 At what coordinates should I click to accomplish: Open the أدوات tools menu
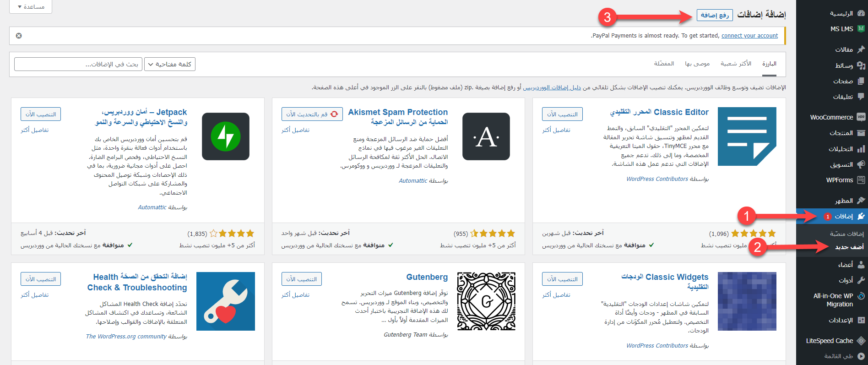pyautogui.click(x=846, y=280)
